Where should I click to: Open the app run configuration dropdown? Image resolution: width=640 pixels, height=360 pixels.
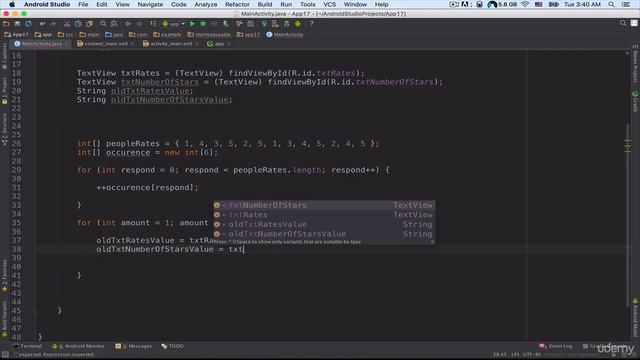point(173,24)
